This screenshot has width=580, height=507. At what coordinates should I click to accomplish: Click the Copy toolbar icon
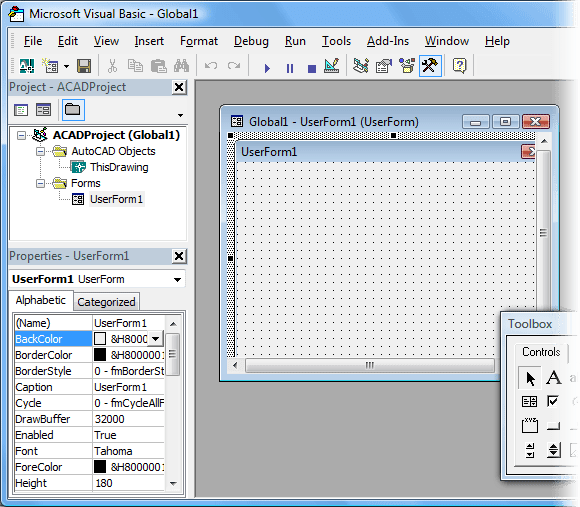(135, 66)
